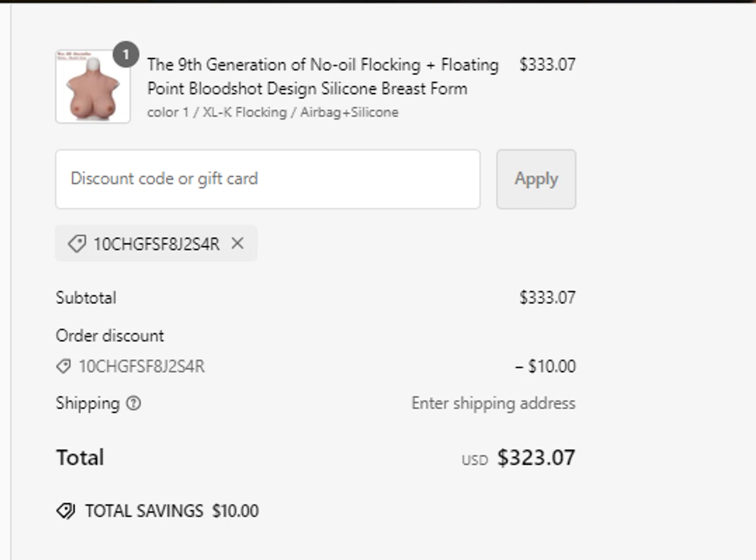Click the tag icon in the discount chip
This screenshot has width=756, height=560.
[x=77, y=244]
